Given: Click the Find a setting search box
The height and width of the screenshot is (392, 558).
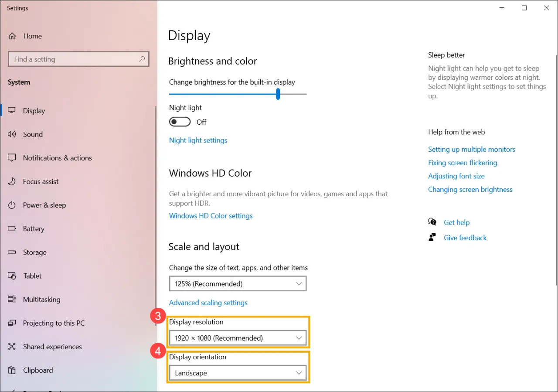Looking at the screenshot, I should point(78,59).
